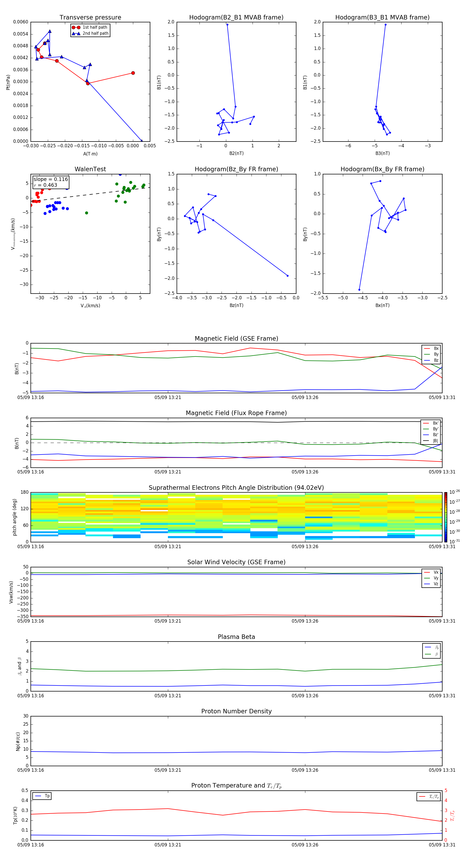Image resolution: width=473 pixels, height=868 pixels.
Task: Click the |B| legend entry
Action: click(x=431, y=441)
